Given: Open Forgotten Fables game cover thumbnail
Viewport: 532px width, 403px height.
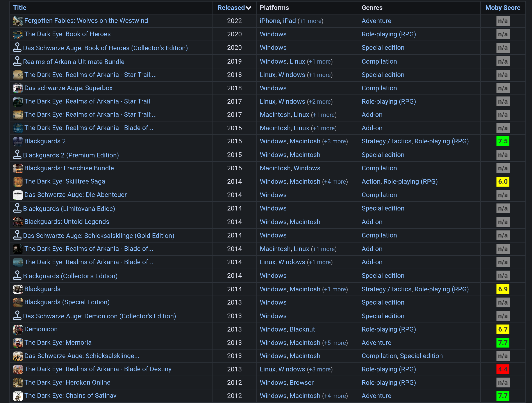Looking at the screenshot, I should (18, 21).
